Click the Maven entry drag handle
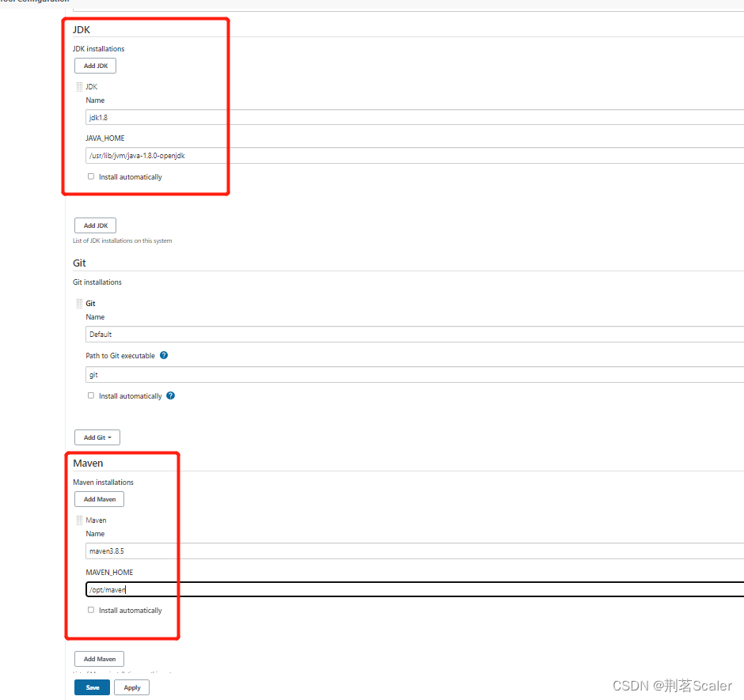Screen dimensions: 744x700 (x=79, y=520)
